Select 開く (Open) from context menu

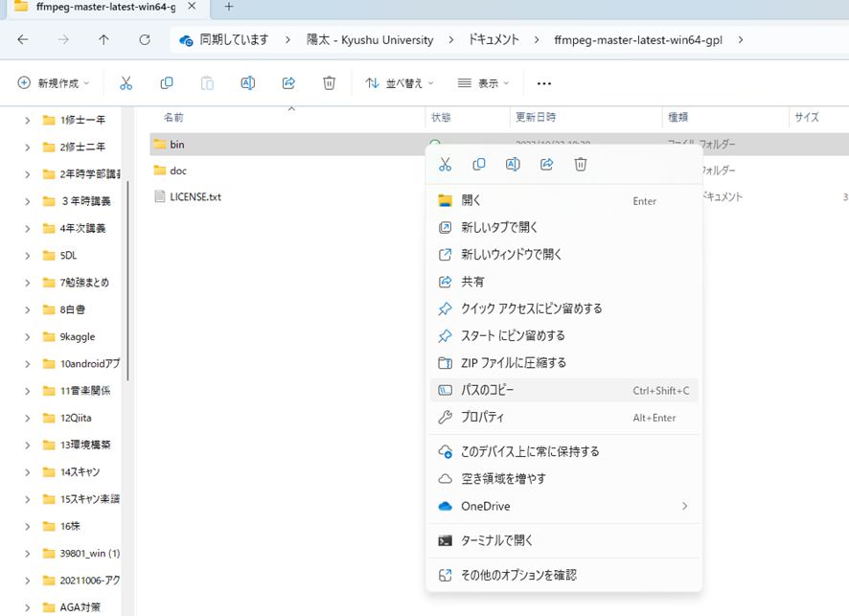pyautogui.click(x=563, y=201)
